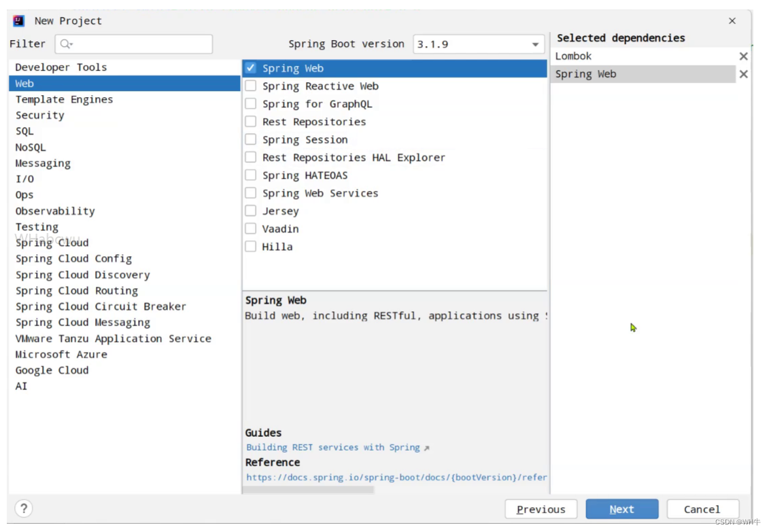Click the description pane horizontal scrollbar
This screenshot has width=771, height=532.
pos(309,490)
